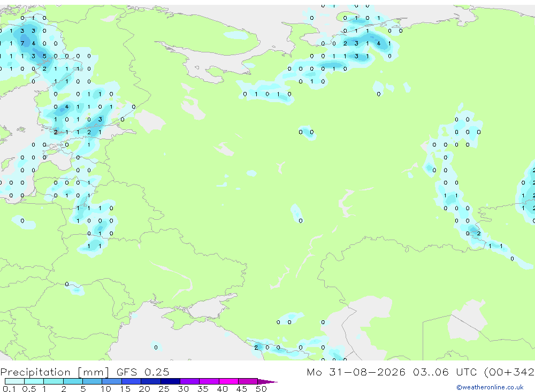Viewport: 535px width, 392px height.
Task: Select the 'Precipitation [mm]' title text
Action: pos(55,372)
